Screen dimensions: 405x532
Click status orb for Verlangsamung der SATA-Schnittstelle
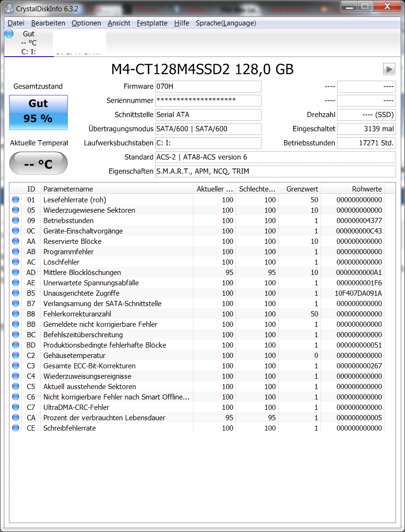(15, 303)
